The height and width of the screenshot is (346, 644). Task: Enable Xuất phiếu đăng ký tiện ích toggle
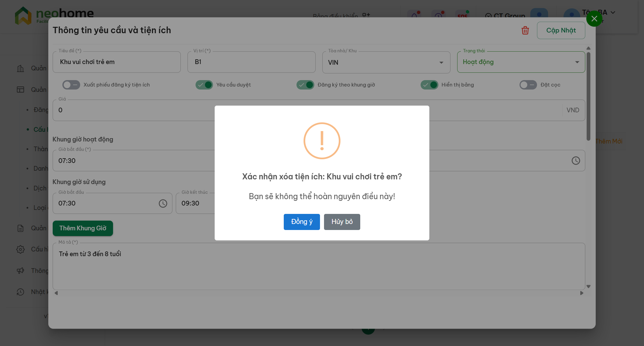click(x=71, y=85)
